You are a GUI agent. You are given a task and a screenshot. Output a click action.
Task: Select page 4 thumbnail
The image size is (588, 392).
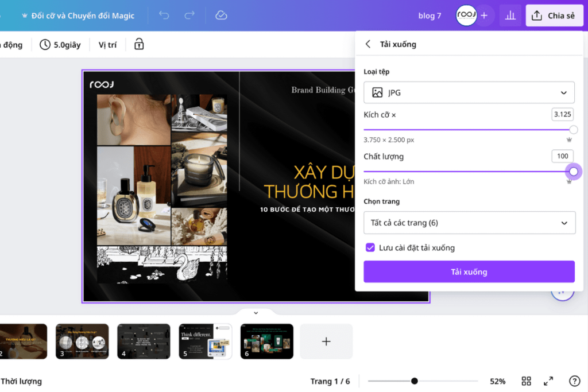(x=144, y=341)
